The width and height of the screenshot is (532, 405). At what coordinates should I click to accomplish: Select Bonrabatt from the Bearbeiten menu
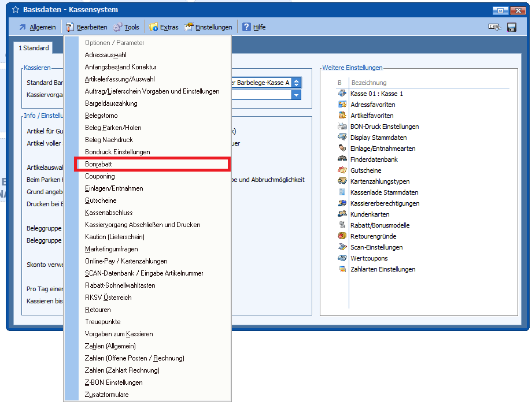[x=98, y=164]
